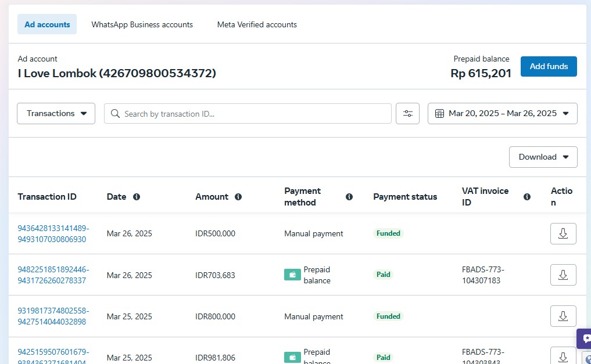Download receipt for IDR500,000 transaction
The height and width of the screenshot is (364, 591).
[563, 233]
